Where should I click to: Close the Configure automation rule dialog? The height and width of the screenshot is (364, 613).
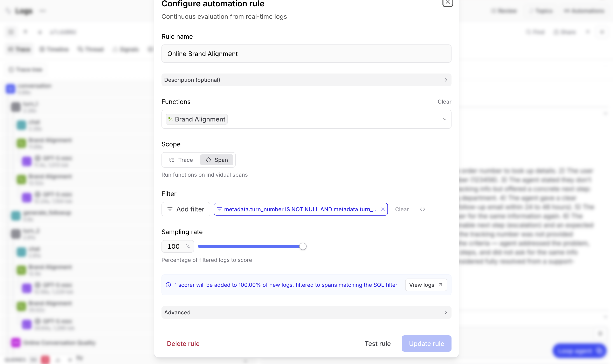448,2
